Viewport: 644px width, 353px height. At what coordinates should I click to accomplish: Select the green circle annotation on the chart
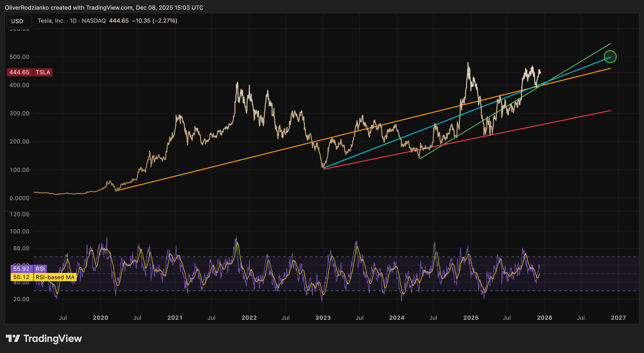610,57
